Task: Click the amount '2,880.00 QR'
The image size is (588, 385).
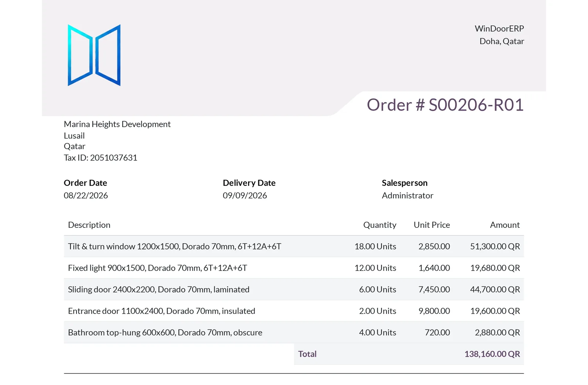Action: (x=497, y=332)
